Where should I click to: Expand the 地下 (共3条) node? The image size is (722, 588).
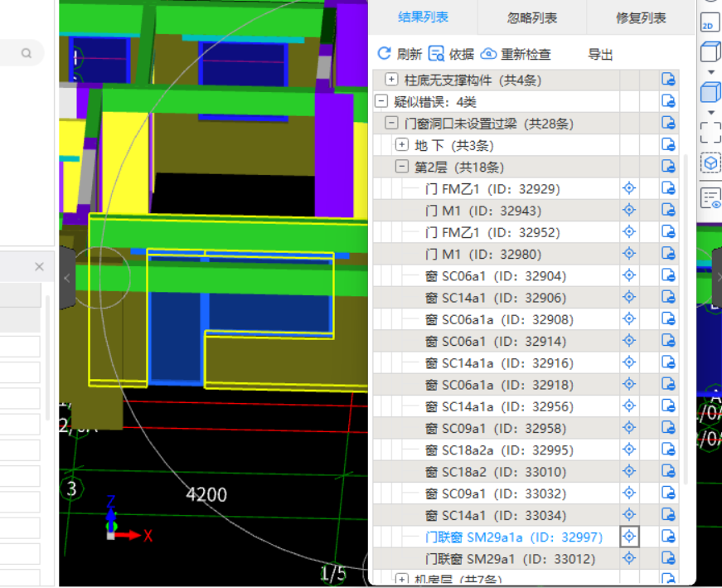(401, 144)
